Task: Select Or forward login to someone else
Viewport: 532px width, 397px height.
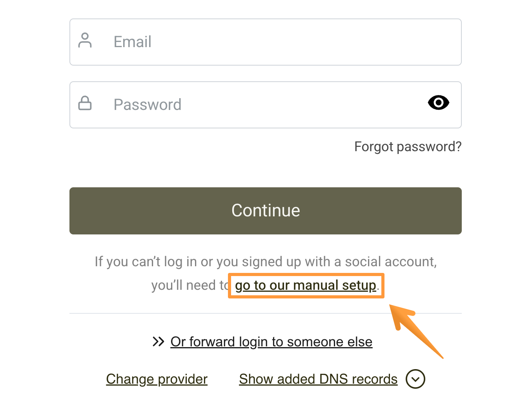Action: tap(271, 341)
